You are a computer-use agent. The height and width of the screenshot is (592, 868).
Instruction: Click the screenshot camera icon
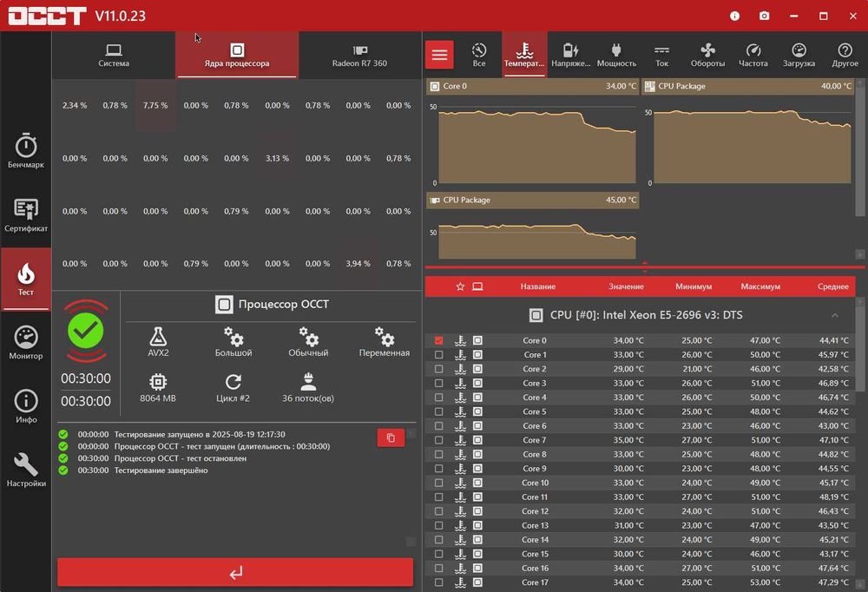[764, 16]
